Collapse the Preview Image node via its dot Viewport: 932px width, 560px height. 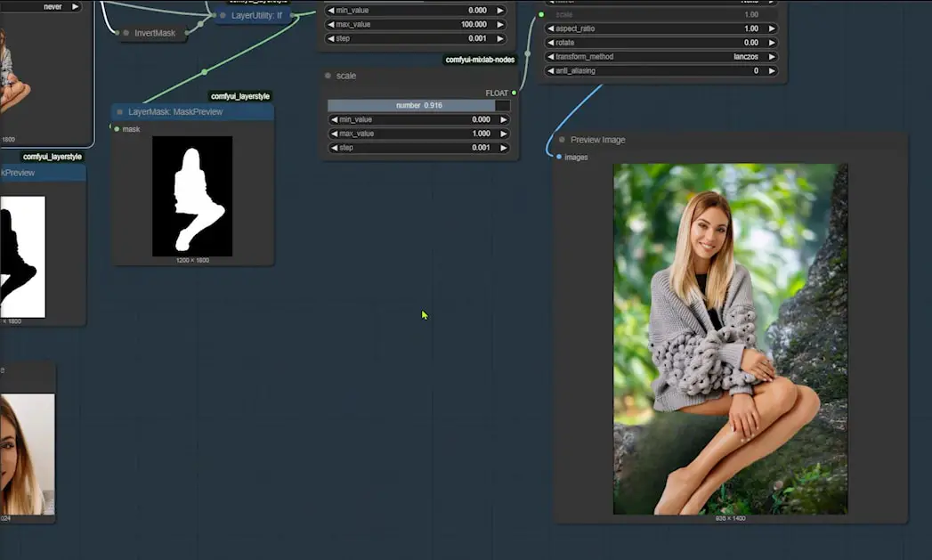click(x=562, y=140)
